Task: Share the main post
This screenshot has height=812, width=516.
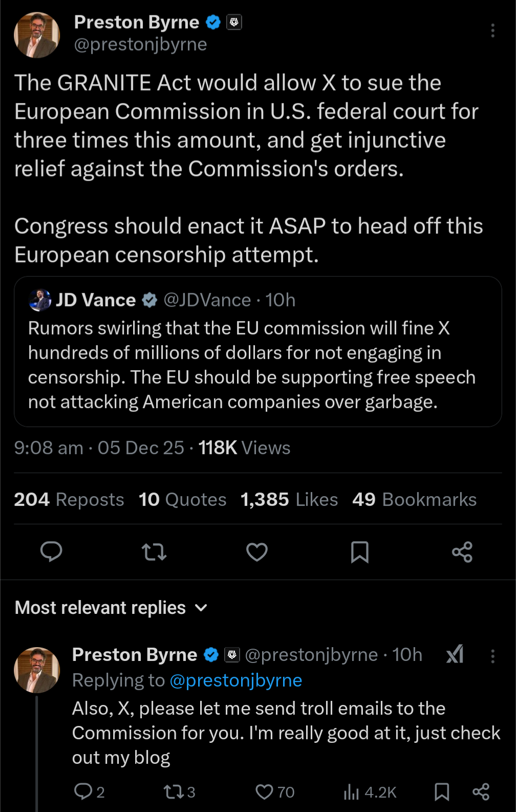Action: [462, 552]
